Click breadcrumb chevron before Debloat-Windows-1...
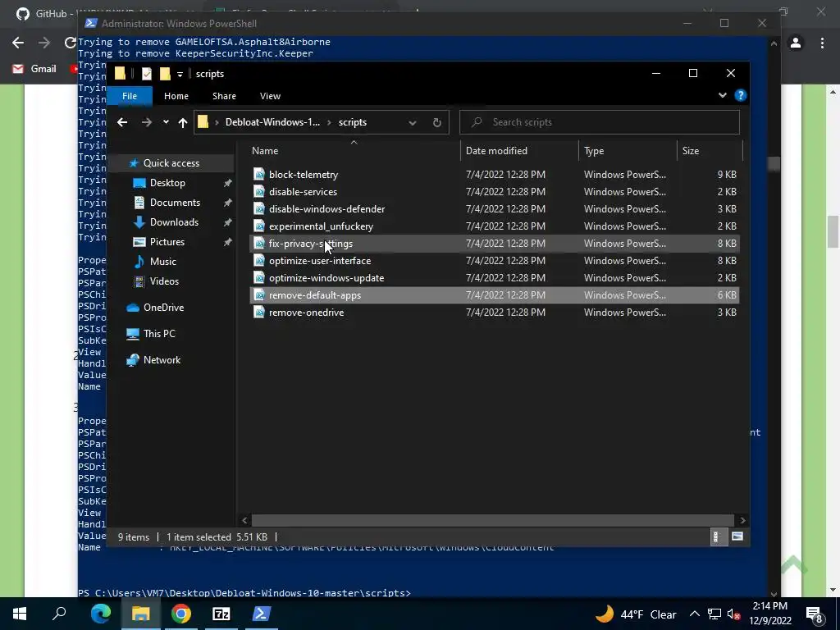This screenshot has width=840, height=630. [x=217, y=122]
